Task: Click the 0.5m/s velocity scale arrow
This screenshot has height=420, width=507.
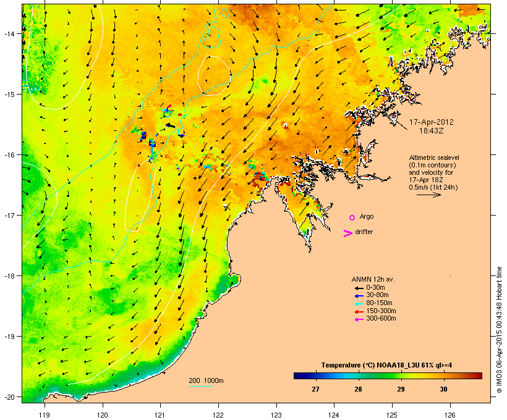Action: 428,195
